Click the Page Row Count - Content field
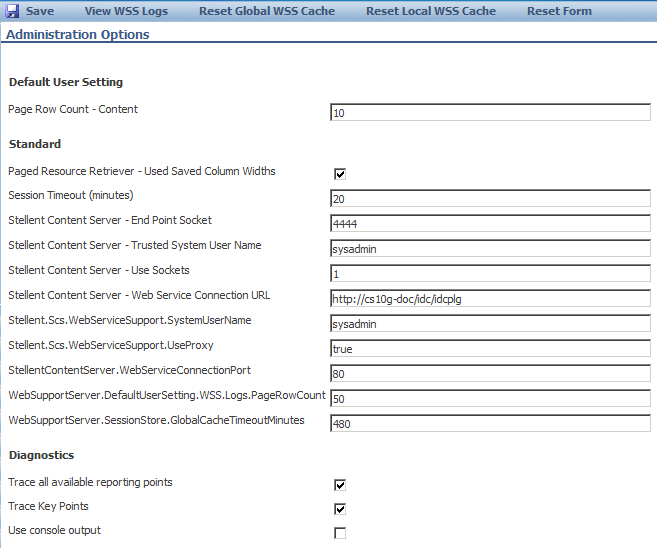657x548 pixels. point(490,112)
